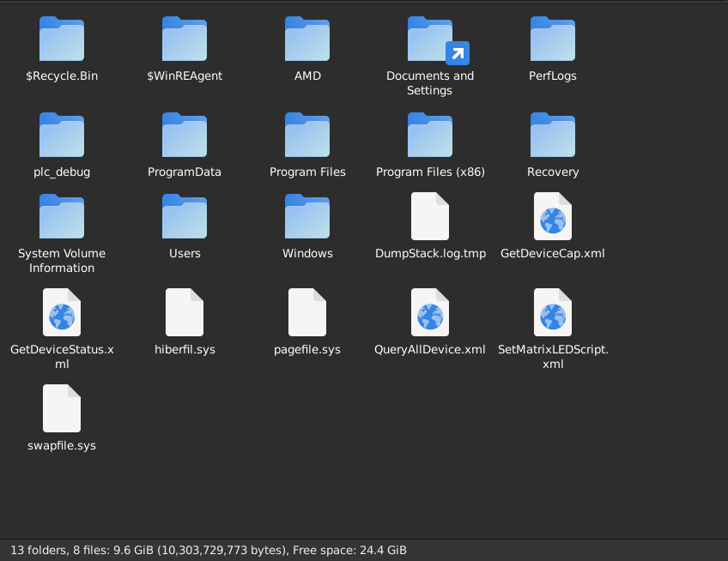
Task: Select the PerfLogs folder
Action: click(553, 39)
